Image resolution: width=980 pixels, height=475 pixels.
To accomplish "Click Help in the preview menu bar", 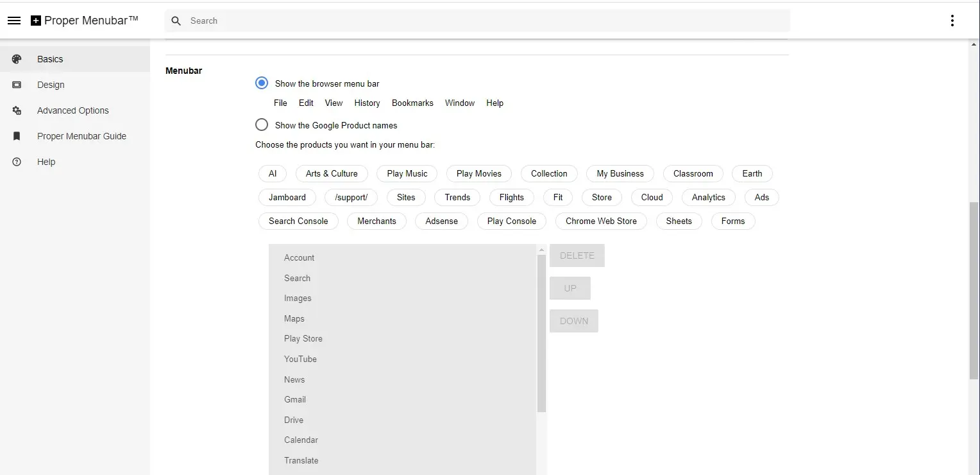I will pyautogui.click(x=494, y=103).
